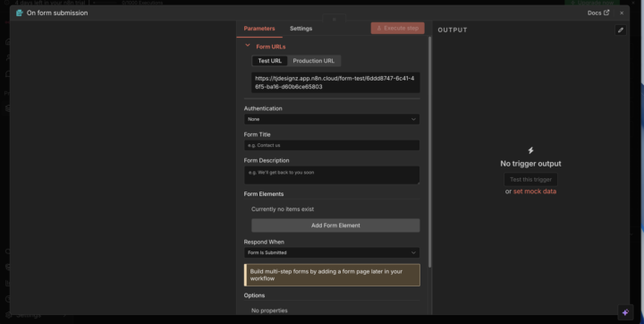Edit output with the pencil icon

[621, 30]
